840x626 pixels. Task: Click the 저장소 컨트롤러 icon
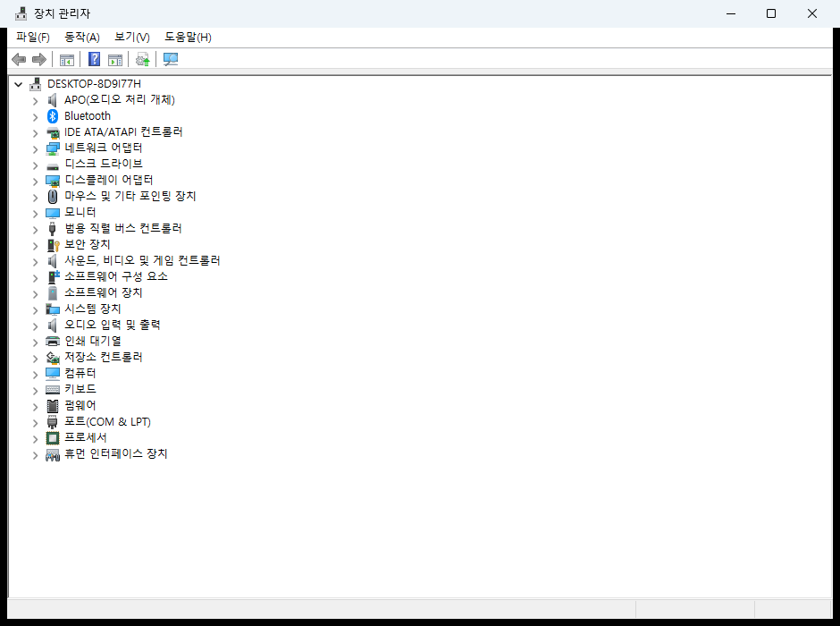coord(53,358)
